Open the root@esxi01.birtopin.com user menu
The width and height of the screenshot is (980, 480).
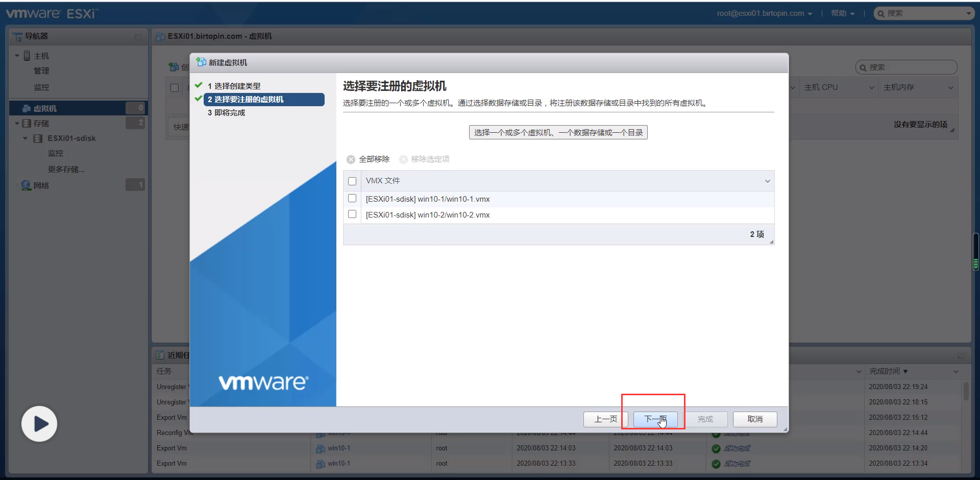(764, 13)
